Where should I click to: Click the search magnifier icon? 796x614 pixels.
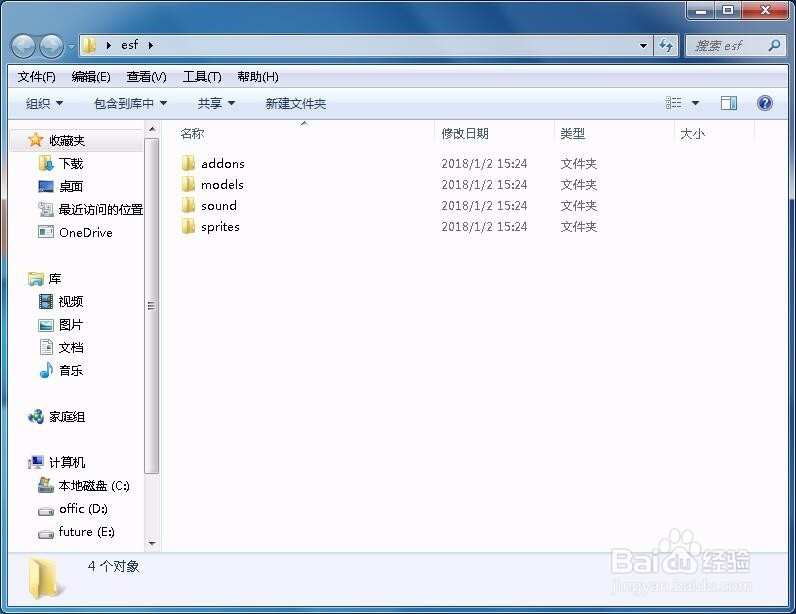774,46
